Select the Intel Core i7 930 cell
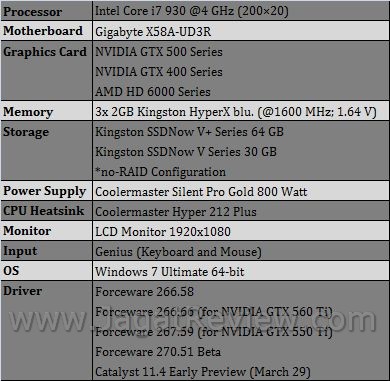390x381 pixels. [241, 11]
